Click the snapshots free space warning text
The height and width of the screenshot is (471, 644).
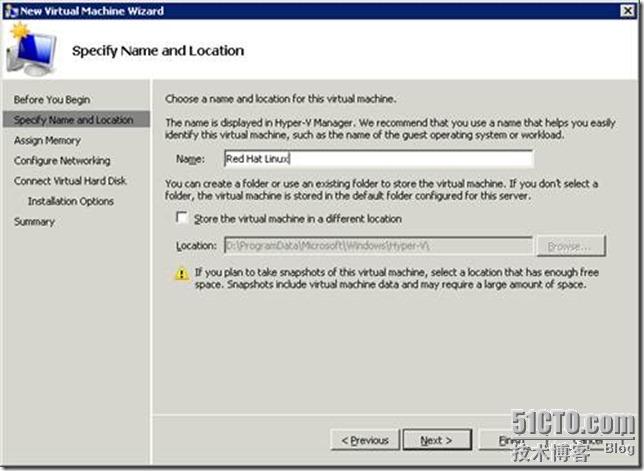coord(396,278)
